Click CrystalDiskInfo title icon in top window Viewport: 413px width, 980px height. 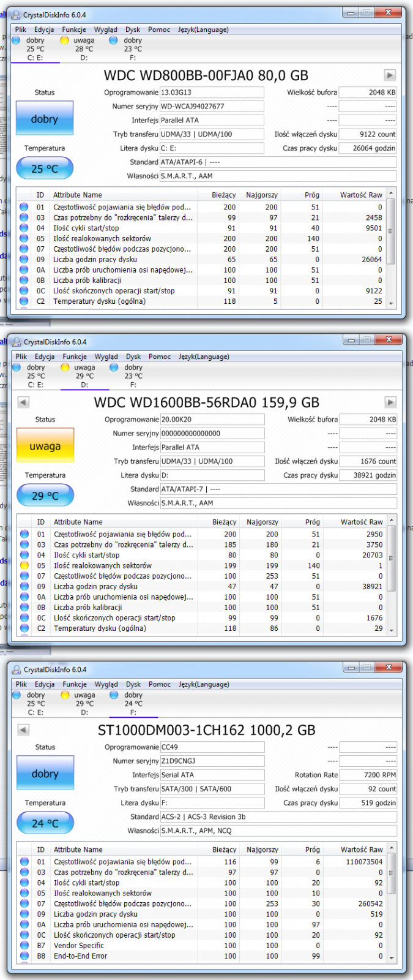(17, 14)
